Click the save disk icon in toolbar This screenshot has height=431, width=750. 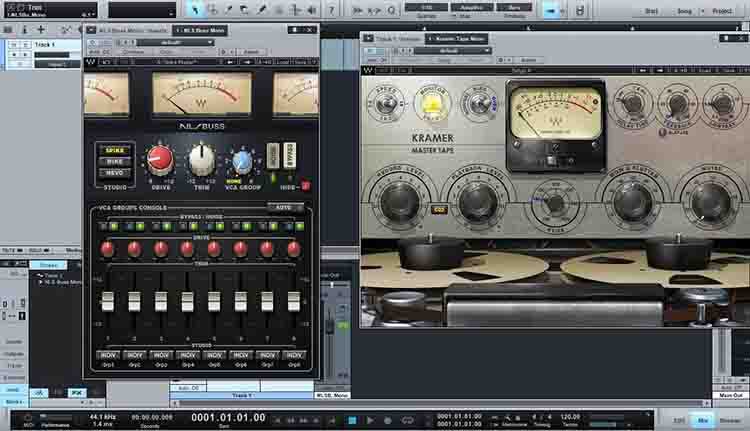(x=579, y=10)
